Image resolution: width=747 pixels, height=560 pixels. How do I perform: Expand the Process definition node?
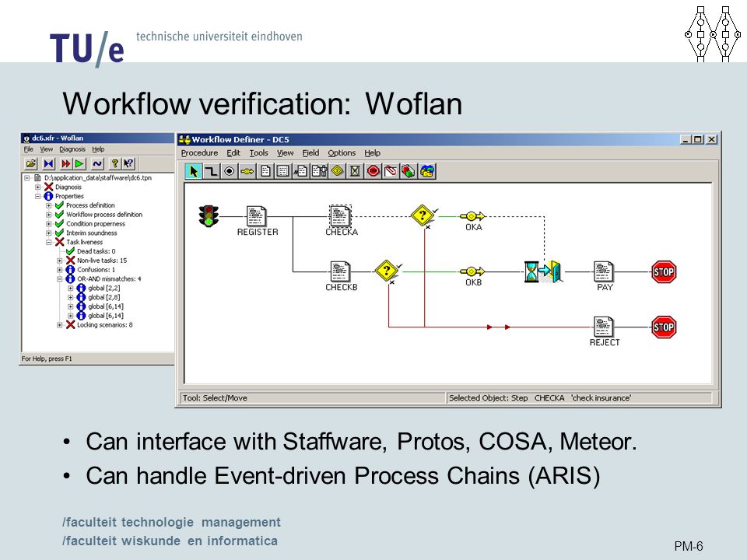pyautogui.click(x=48, y=205)
